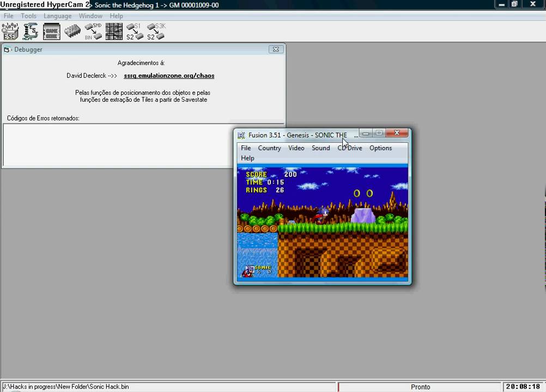Image resolution: width=546 pixels, height=392 pixels.
Task: Click the Pronto status text
Action: [420, 387]
